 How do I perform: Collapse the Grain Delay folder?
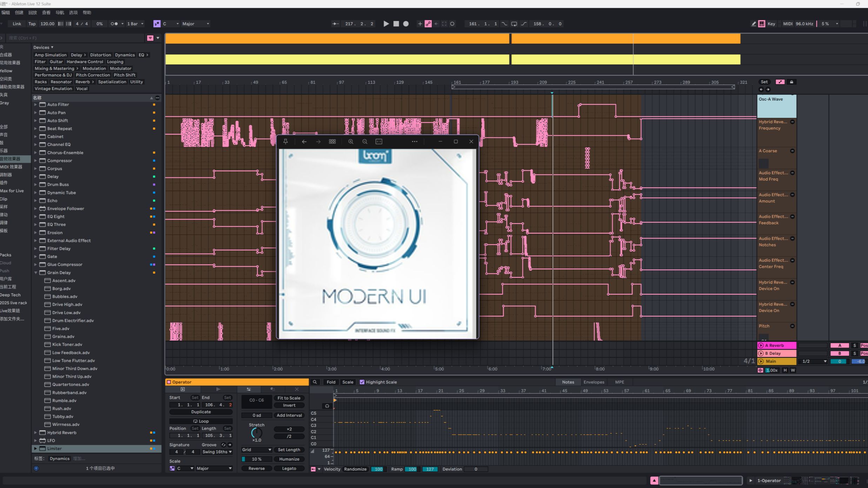[35, 273]
